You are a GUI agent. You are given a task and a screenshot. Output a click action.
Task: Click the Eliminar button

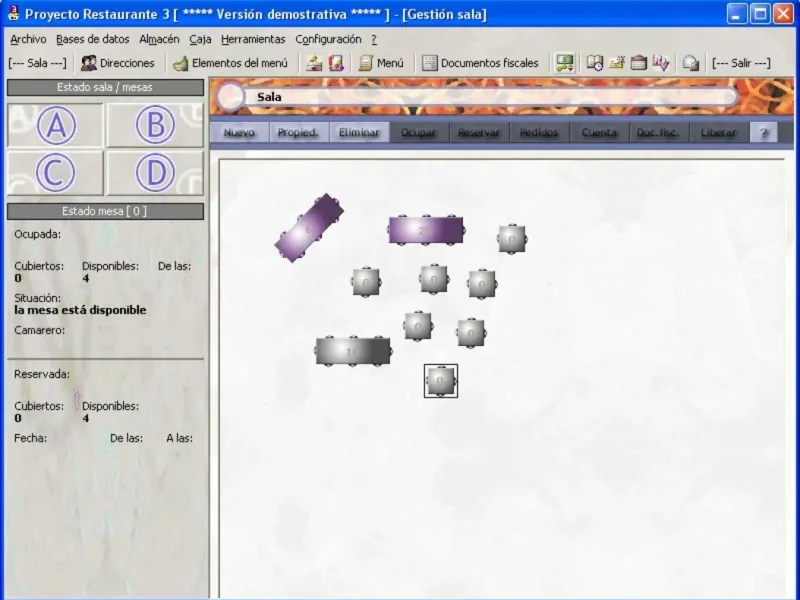pyautogui.click(x=359, y=133)
